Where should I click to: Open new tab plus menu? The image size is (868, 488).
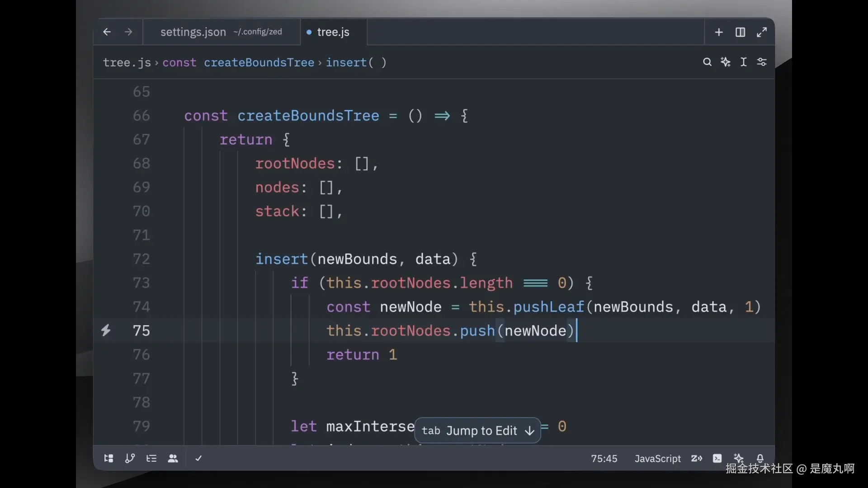[719, 32]
